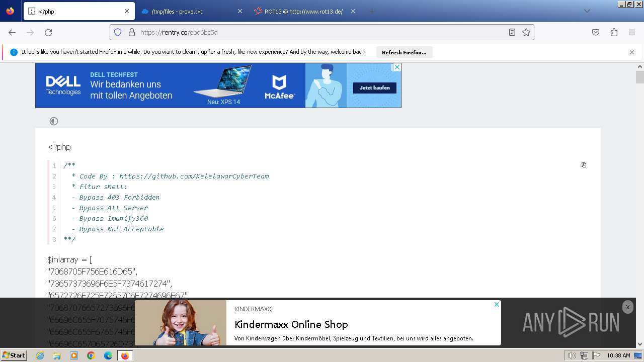Open a new tab
The height and width of the screenshot is (362, 644).
[x=372, y=11]
